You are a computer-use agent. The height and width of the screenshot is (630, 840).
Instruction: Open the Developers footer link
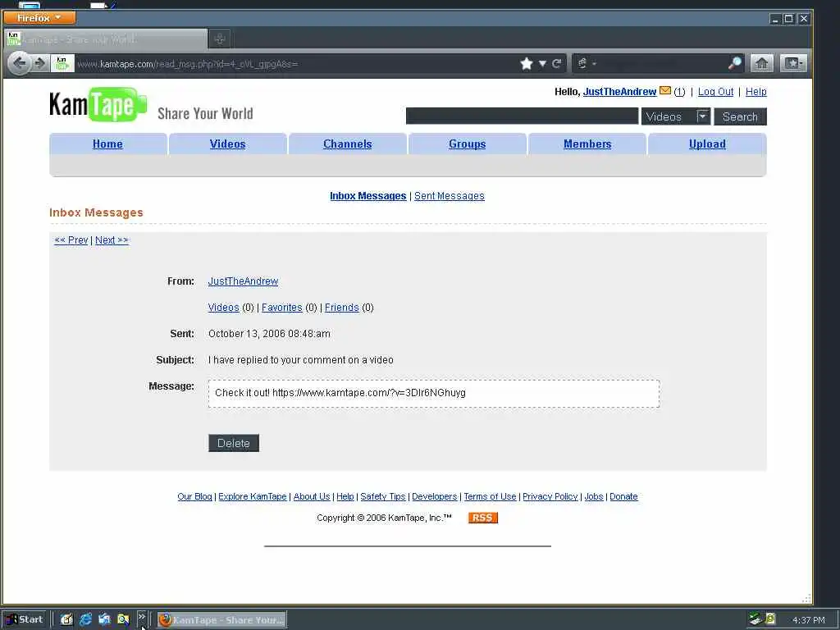[435, 496]
